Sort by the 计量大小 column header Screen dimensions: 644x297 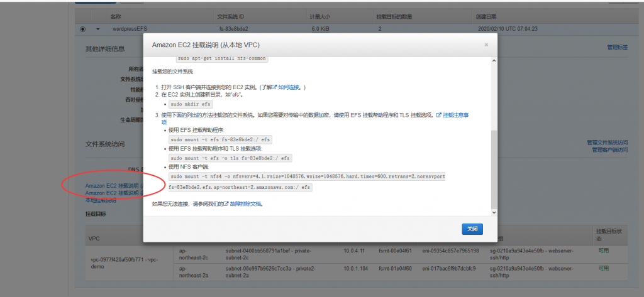coord(320,17)
